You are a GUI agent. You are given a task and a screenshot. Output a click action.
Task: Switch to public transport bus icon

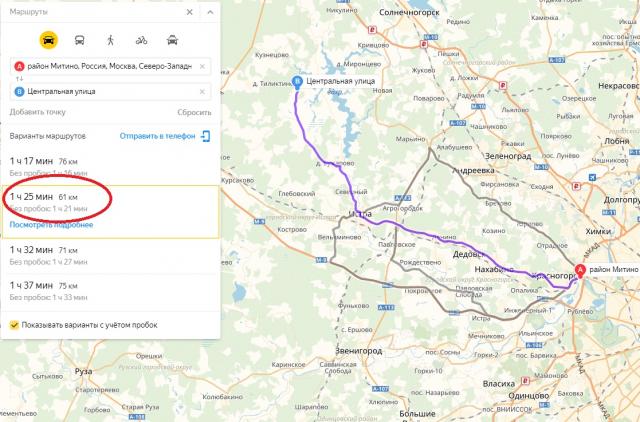pos(80,40)
